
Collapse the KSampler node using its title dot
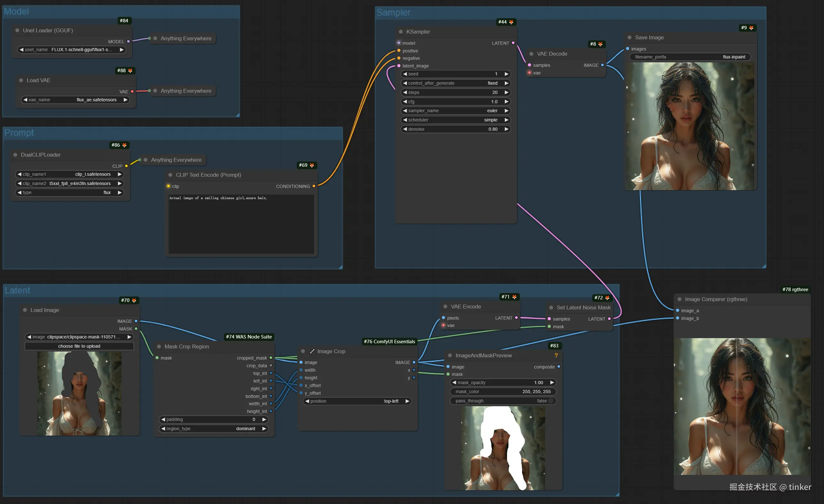[x=401, y=32]
